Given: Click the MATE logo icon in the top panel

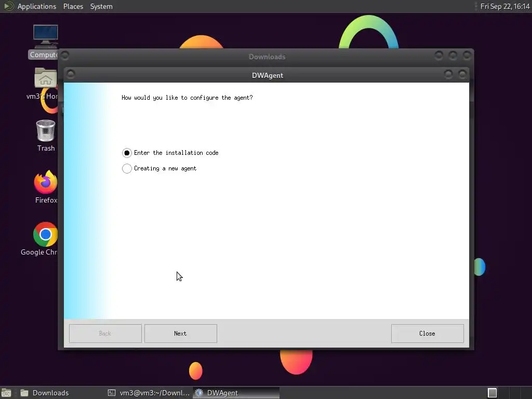Looking at the screenshot, I should 8,6.
